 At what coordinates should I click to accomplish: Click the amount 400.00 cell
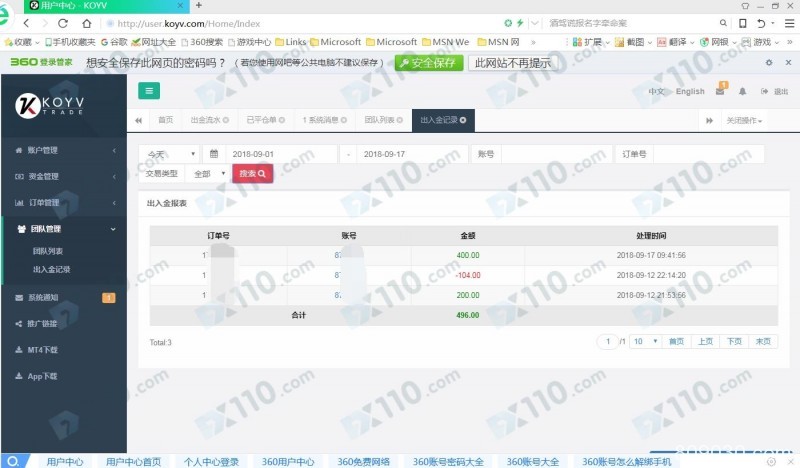pyautogui.click(x=468, y=255)
